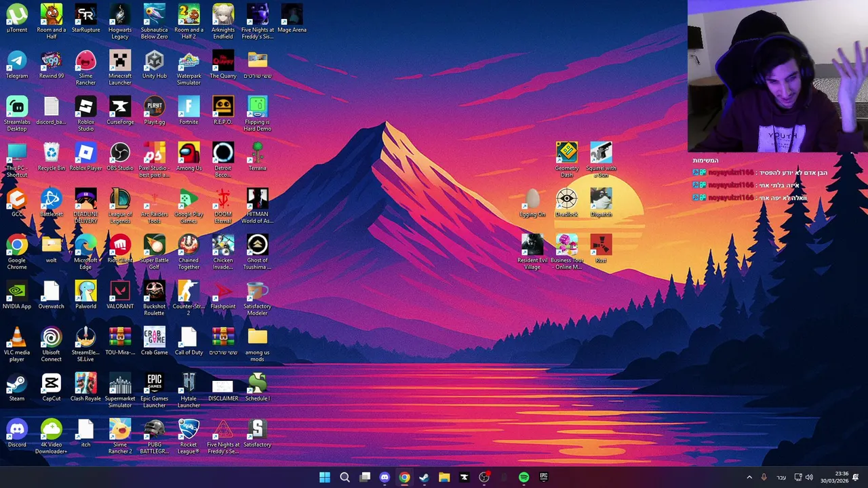Select the Clash Royale icon
The width and height of the screenshot is (868, 488).
[85, 387]
